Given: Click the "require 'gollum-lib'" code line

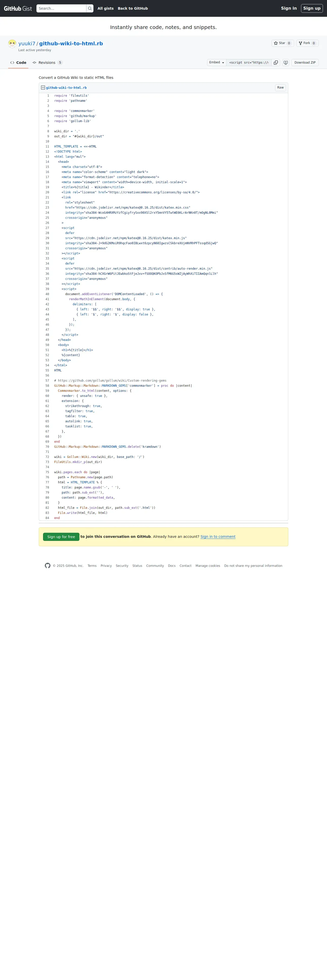Looking at the screenshot, I should [72, 121].
